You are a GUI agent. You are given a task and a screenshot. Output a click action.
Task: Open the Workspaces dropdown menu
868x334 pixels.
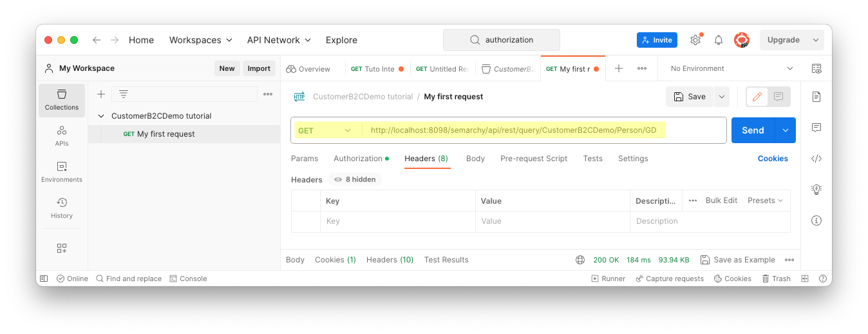200,40
